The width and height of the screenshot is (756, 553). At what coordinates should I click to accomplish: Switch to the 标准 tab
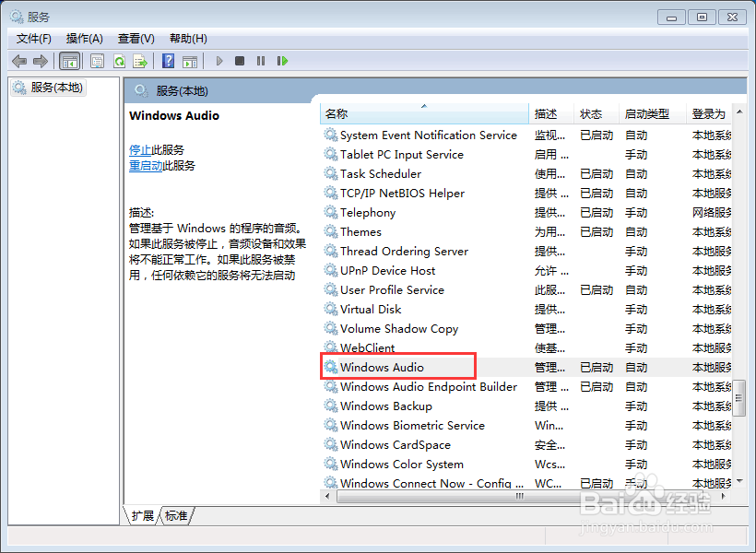click(x=176, y=516)
